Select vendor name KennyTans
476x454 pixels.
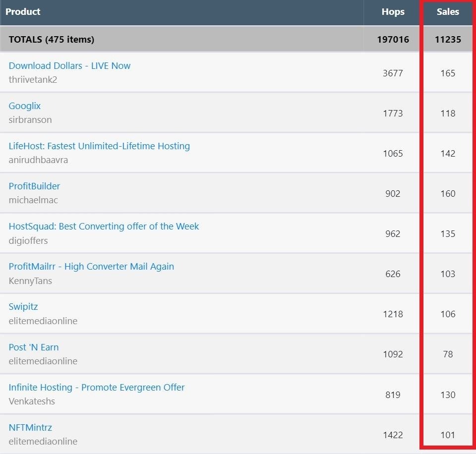click(x=30, y=281)
